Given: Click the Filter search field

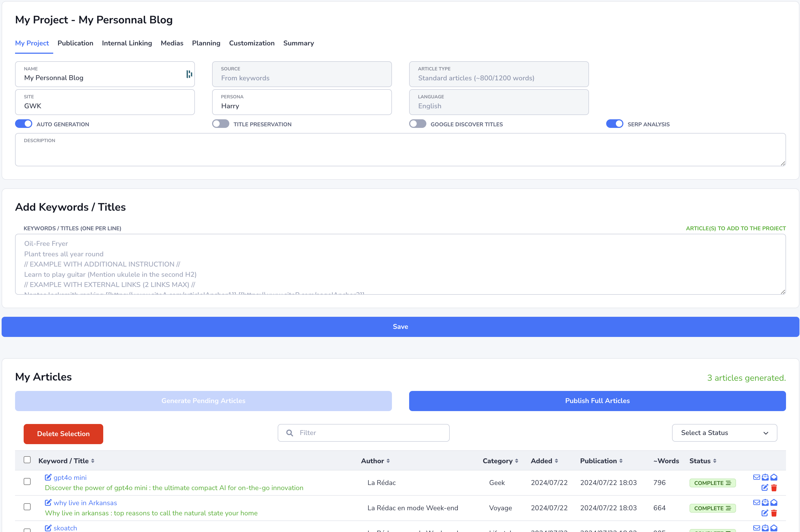Looking at the screenshot, I should [x=363, y=433].
